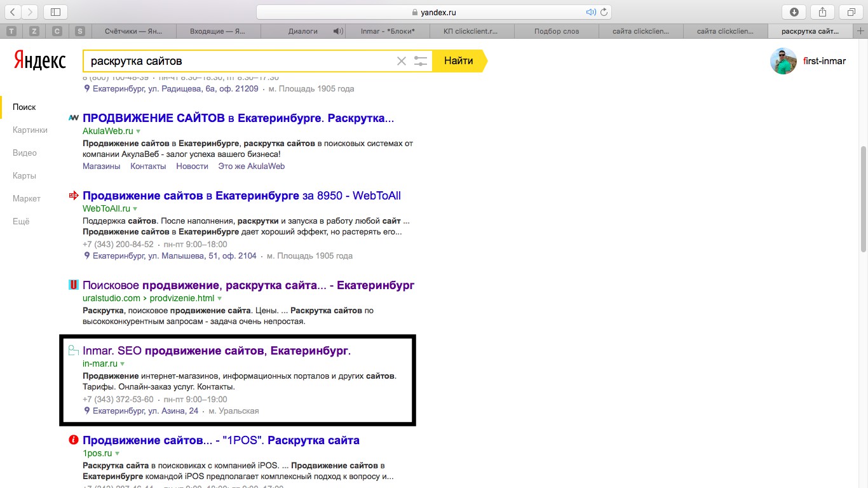The height and width of the screenshot is (488, 868).
Task: Open map pin for ул. Малышева address
Action: coord(87,256)
